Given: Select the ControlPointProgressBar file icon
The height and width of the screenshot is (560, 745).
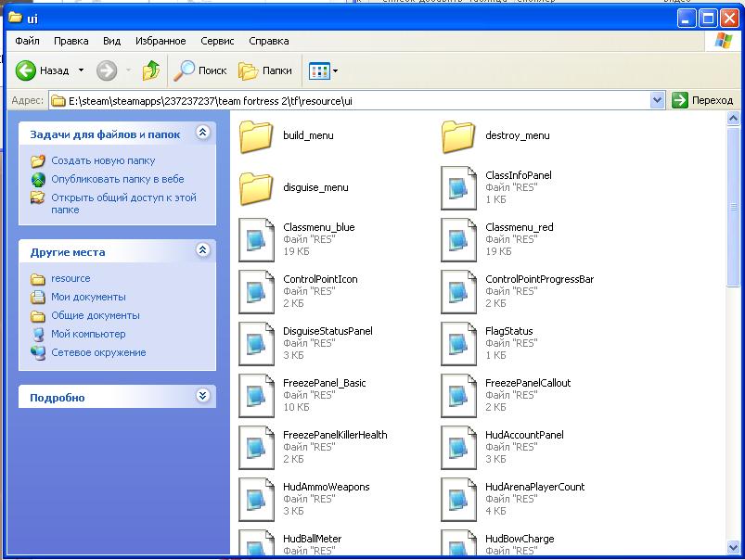Looking at the screenshot, I should (458, 292).
